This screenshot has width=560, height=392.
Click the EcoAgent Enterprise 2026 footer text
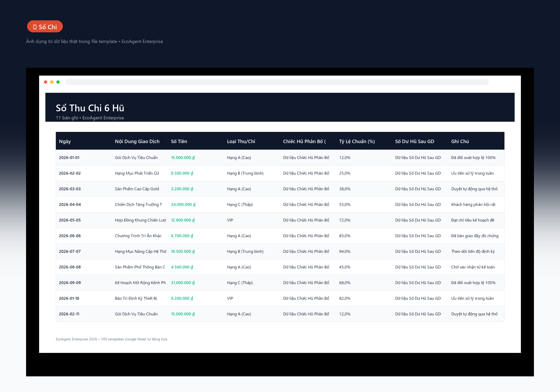pos(76,339)
